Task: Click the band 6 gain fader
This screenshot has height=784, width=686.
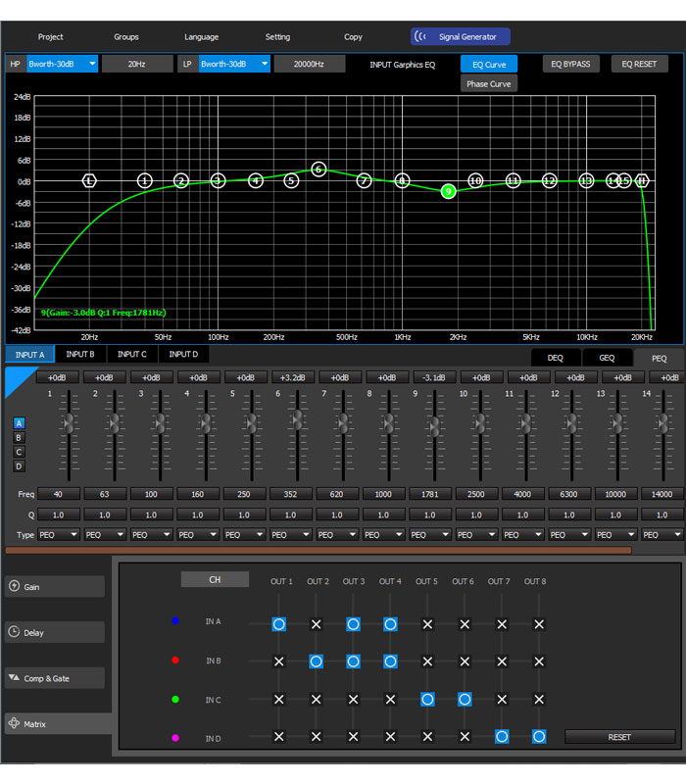Action: coord(298,419)
